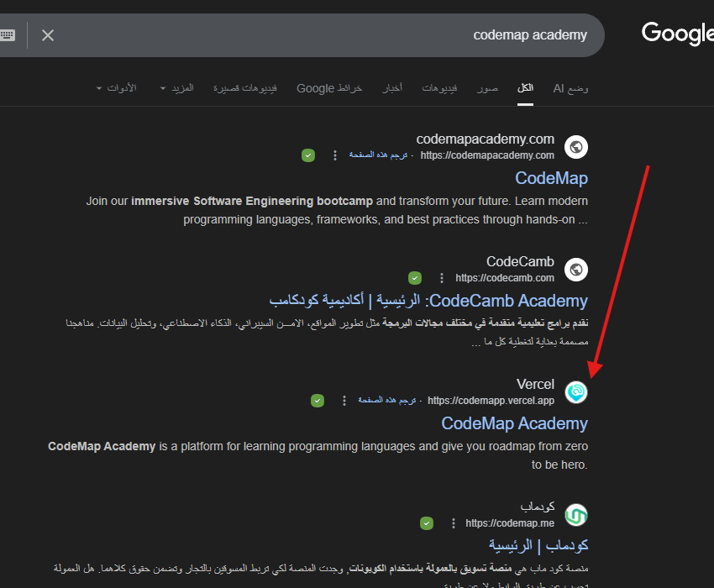This screenshot has width=714, height=588.
Task: Clear the search box with the X icon
Action: coord(48,35)
